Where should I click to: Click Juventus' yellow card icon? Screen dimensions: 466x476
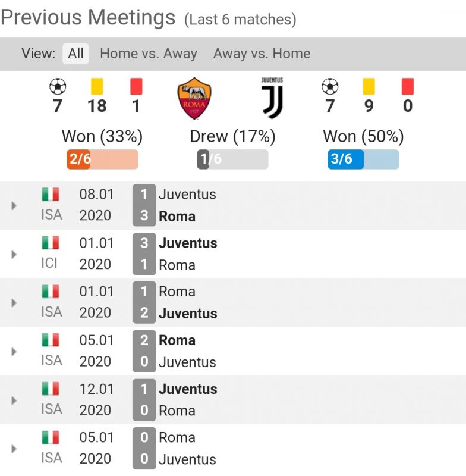click(369, 87)
